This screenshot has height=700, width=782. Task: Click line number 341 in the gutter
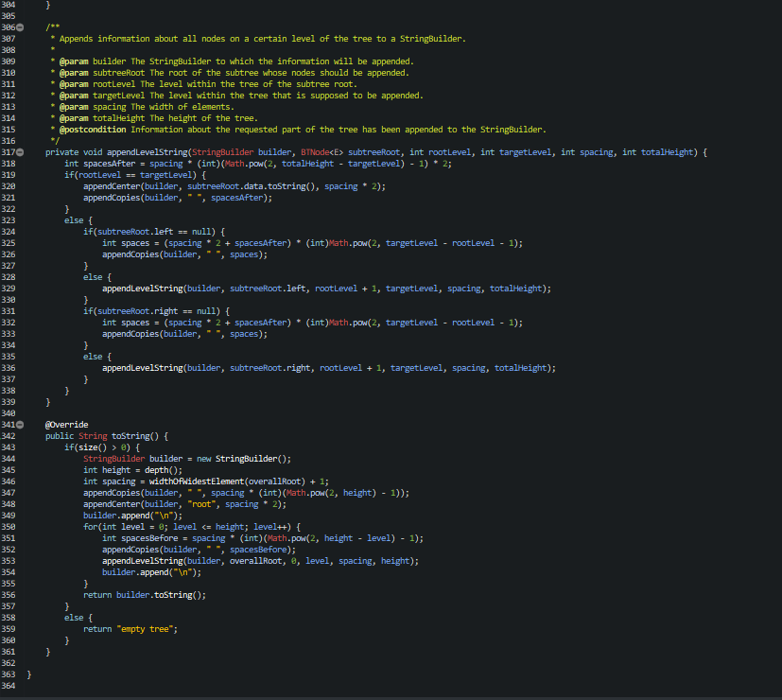[x=9, y=424]
